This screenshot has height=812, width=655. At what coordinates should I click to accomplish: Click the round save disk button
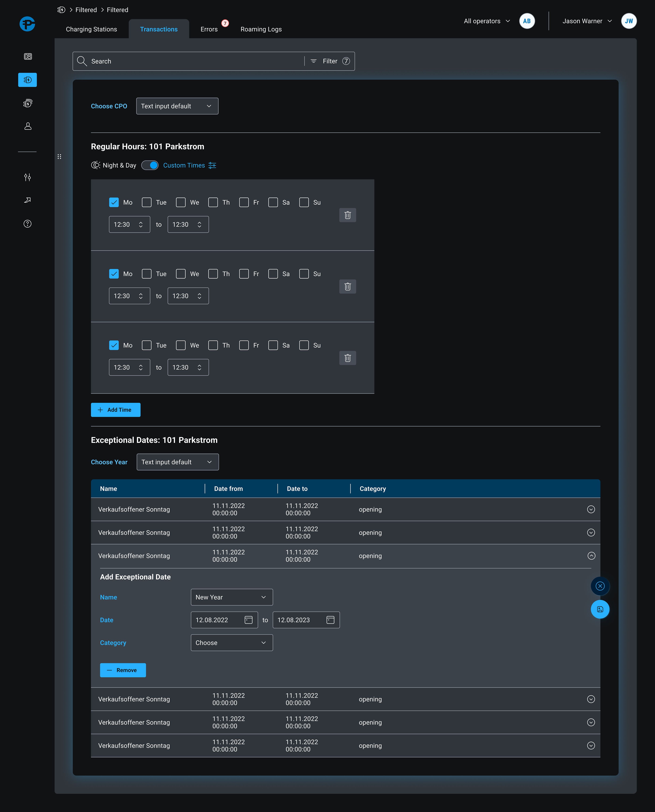pos(600,609)
